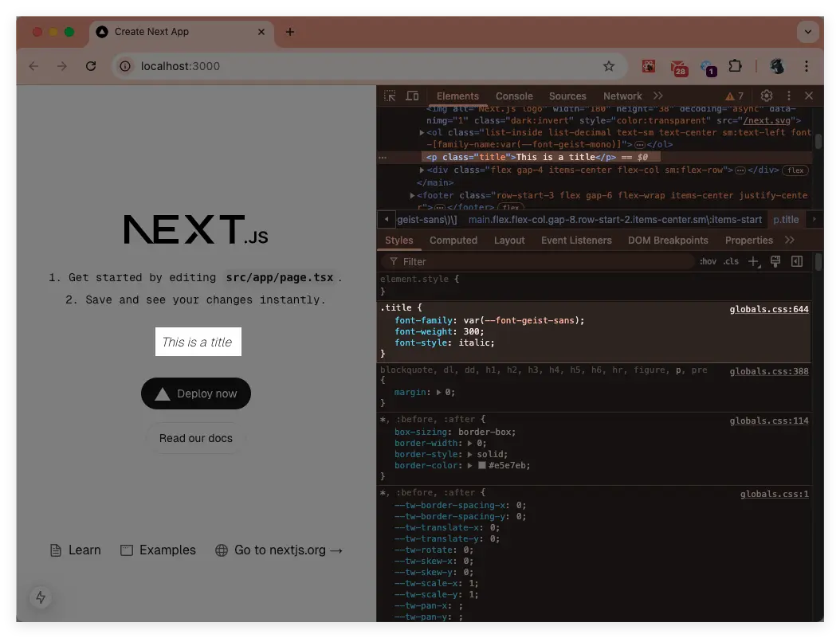Open the Event Listeners sub-tab
This screenshot has height=638, width=840.
point(576,241)
